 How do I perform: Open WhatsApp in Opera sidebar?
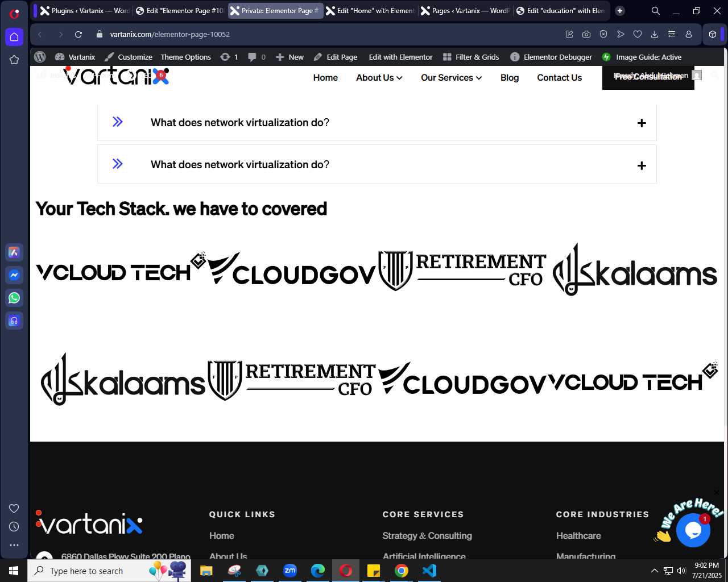click(14, 298)
